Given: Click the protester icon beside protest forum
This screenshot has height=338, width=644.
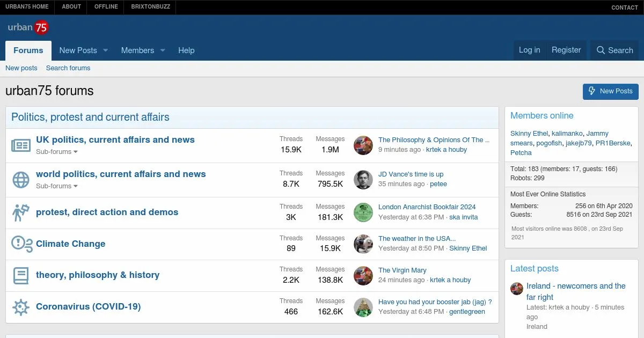Looking at the screenshot, I should pos(21,212).
